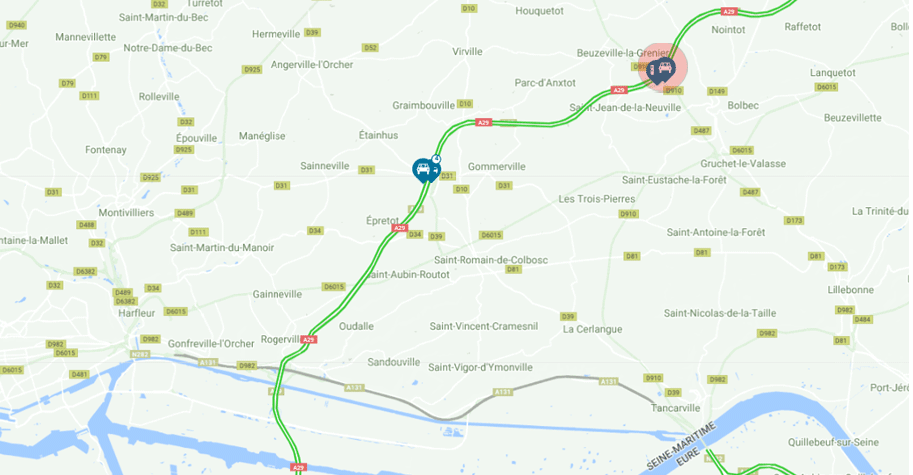Viewport: 913px width, 475px height.
Task: Click the large blue car pin near Gommerville
Action: point(423,170)
